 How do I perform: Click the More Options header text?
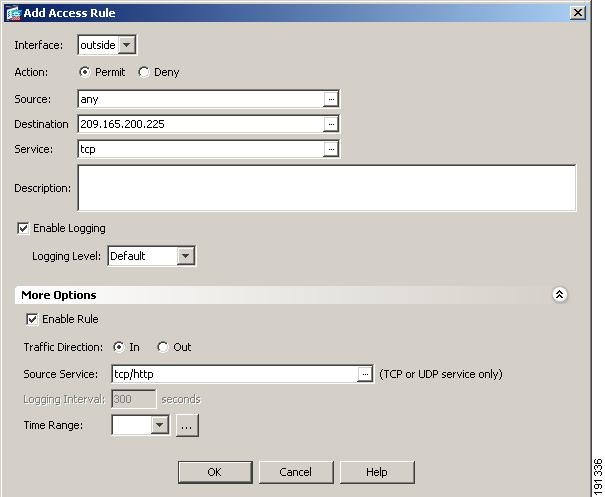coord(59,295)
